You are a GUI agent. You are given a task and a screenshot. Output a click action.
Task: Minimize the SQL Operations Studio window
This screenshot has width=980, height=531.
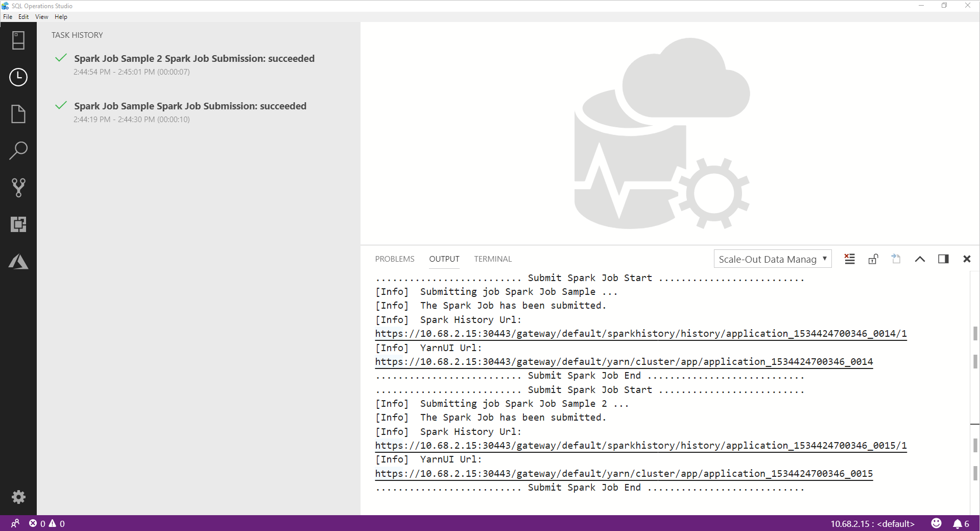tap(921, 6)
